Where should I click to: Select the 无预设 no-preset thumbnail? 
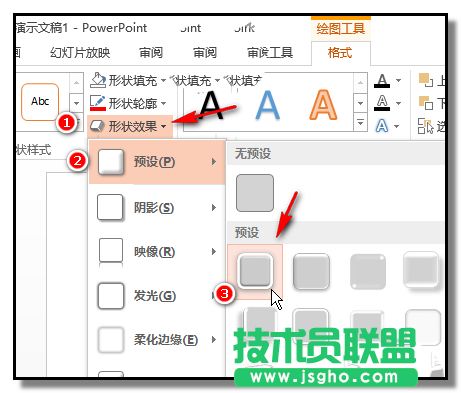(x=255, y=193)
